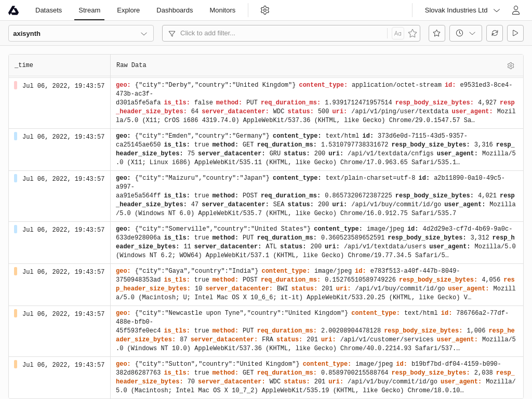532x399 pixels.
Task: Click the funnel filter icon
Action: coord(172,33)
